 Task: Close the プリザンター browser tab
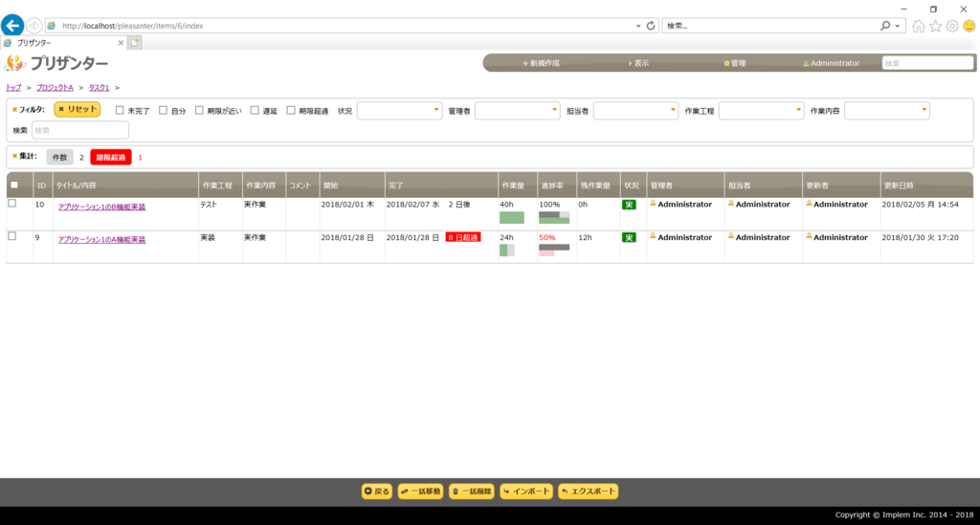121,42
